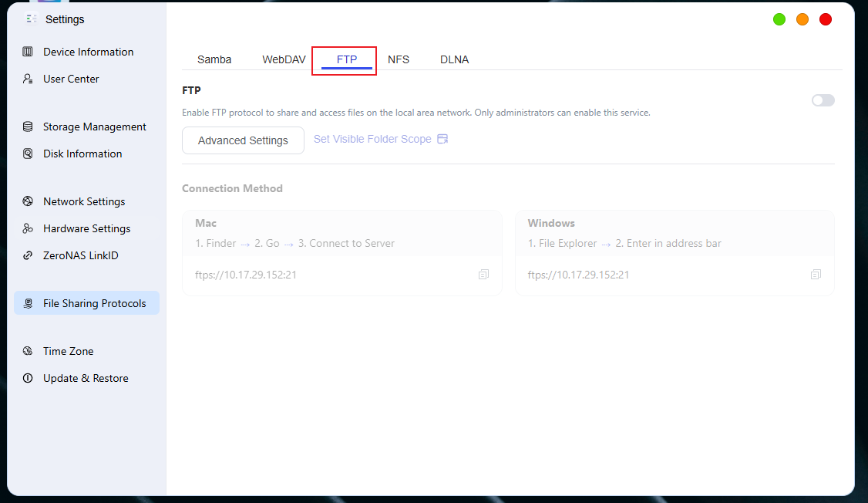The width and height of the screenshot is (868, 503).
Task: Click the Time Zone icon
Action: (28, 351)
